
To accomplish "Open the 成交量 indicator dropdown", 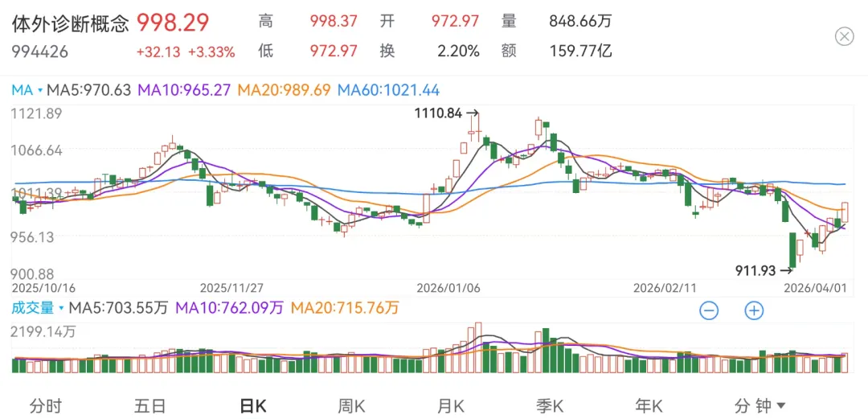I will [x=39, y=307].
